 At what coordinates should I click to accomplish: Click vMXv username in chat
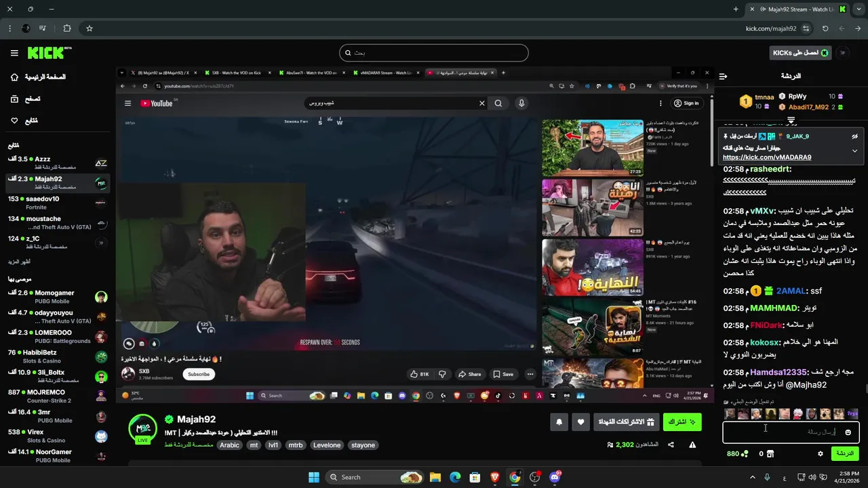click(x=762, y=211)
